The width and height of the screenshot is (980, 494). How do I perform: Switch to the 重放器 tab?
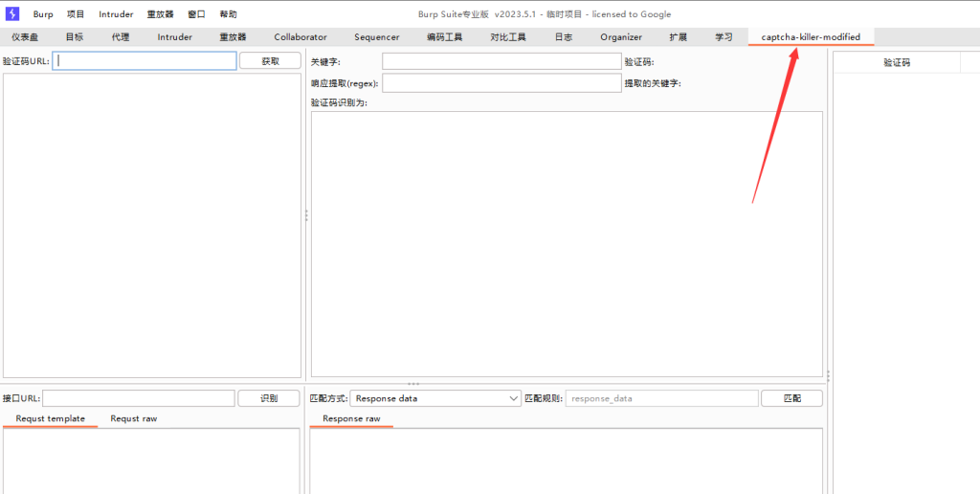(x=233, y=37)
